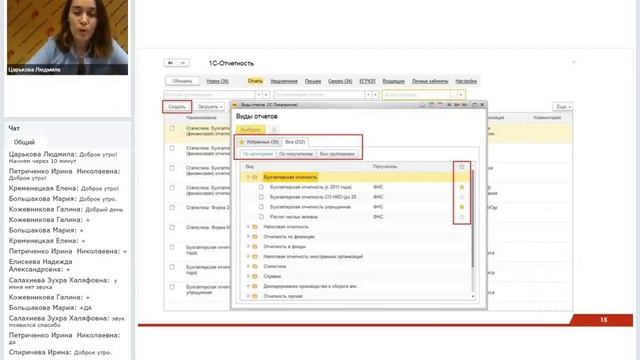Viewport: 640px width, 360px height.
Task: Click the folder icon of Отчетность в фонды
Action: coord(255,247)
